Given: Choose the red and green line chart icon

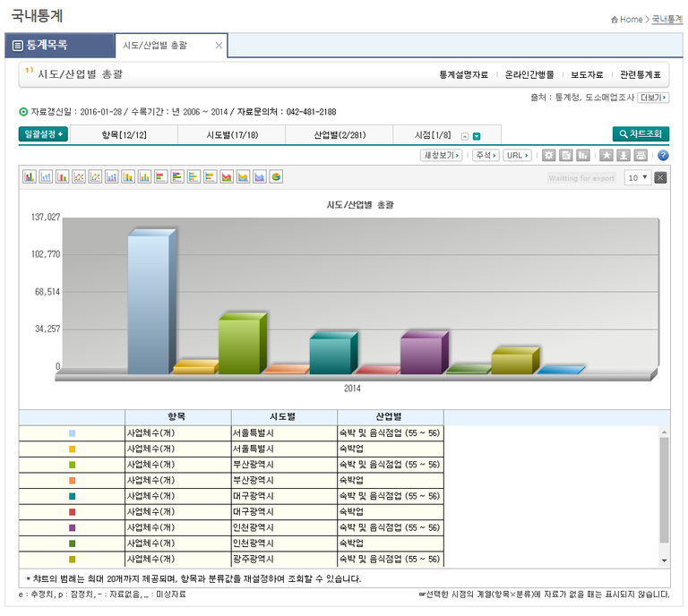Looking at the screenshot, I should (x=79, y=176).
